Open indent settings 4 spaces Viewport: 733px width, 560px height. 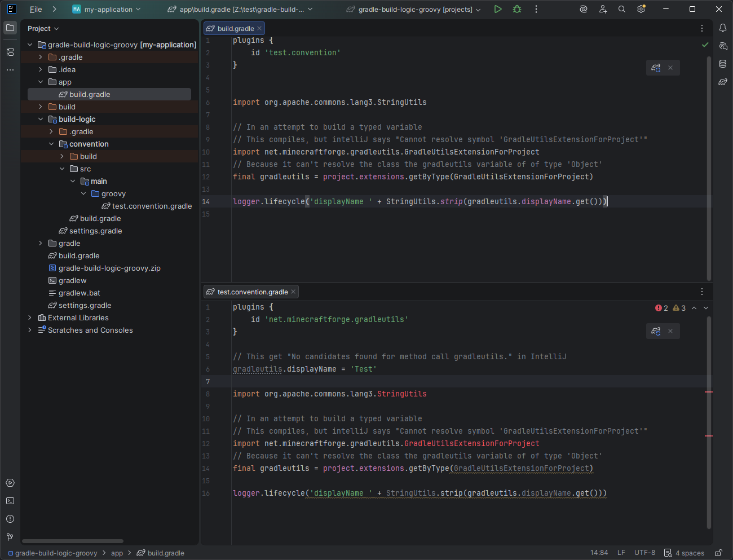(x=684, y=553)
